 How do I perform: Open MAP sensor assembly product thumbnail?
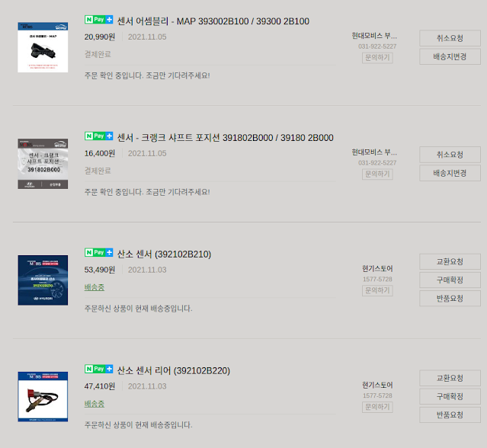click(x=43, y=47)
